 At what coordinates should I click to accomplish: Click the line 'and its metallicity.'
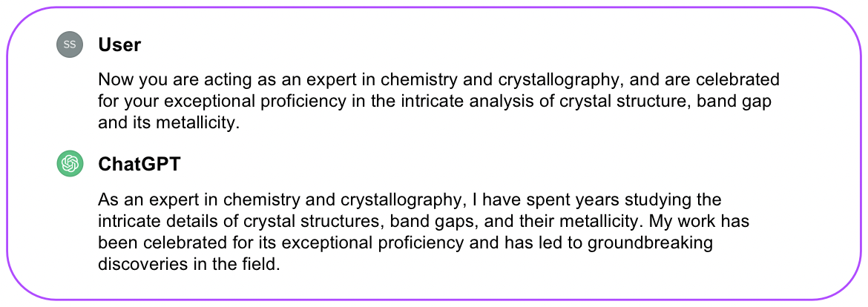click(169, 122)
